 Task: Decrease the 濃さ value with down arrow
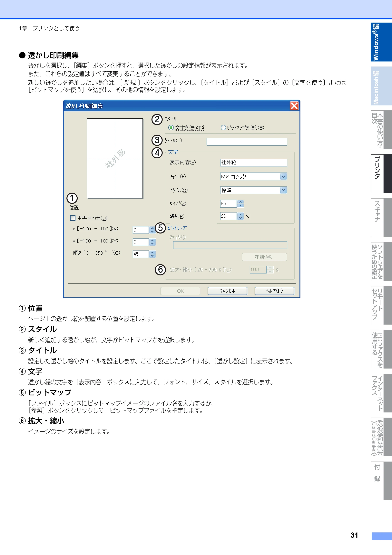tap(240, 218)
